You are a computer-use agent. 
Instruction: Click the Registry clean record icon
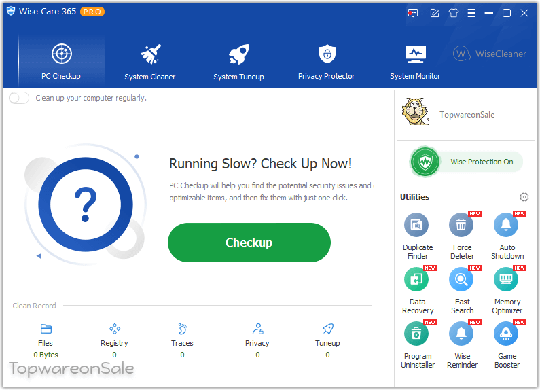click(x=114, y=329)
